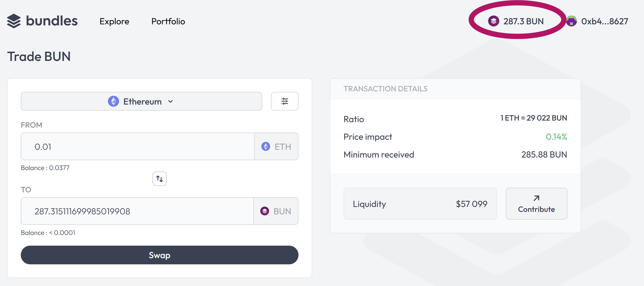The width and height of the screenshot is (644, 286).
Task: Open the Ethereum network selector
Action: (141, 101)
